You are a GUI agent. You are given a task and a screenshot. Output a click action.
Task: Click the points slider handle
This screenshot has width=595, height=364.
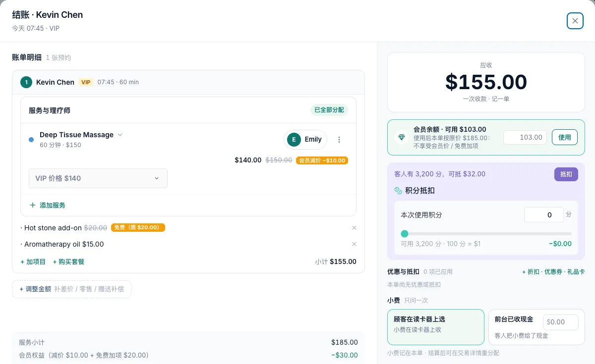coord(405,234)
